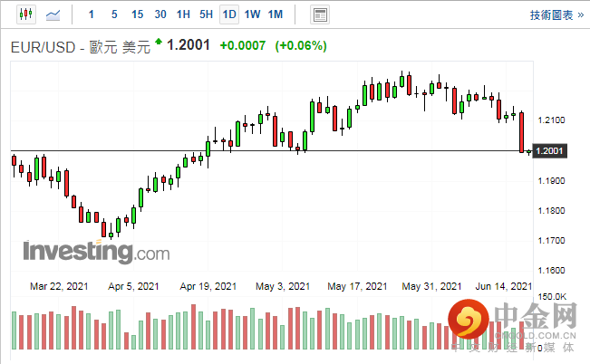Image resolution: width=590 pixels, height=364 pixels.
Task: Open the news list icon in toolbar
Action: [x=319, y=14]
